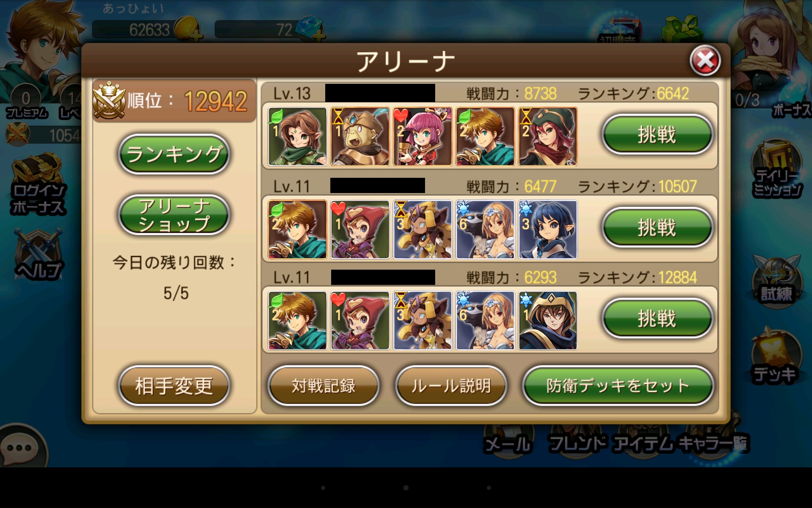
Task: Open the chat bubble icon
Action: coord(20,447)
